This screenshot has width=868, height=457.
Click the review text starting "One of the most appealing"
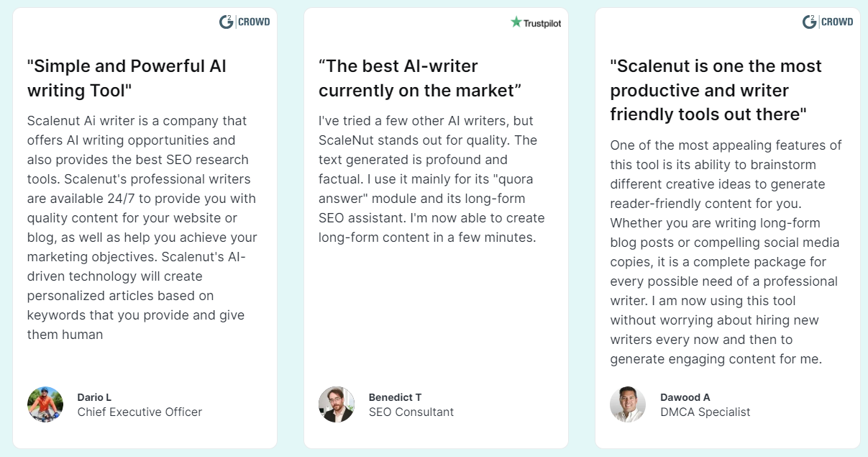[726, 252]
